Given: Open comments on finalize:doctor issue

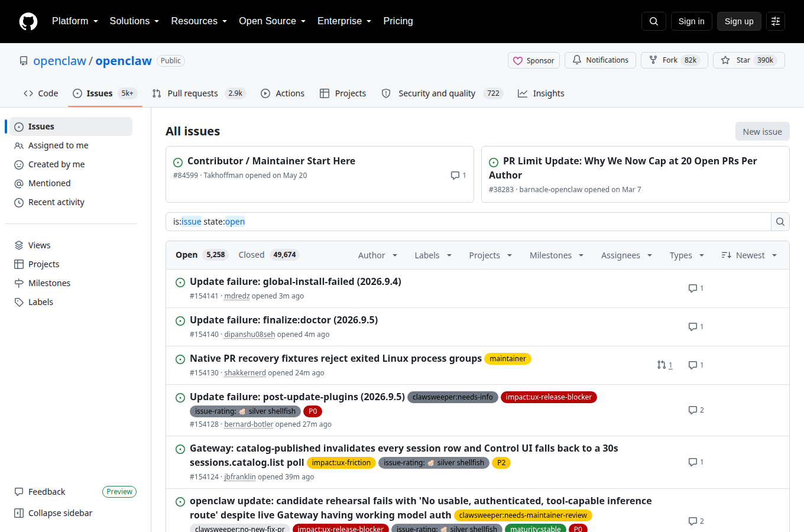Looking at the screenshot, I should pos(696,327).
